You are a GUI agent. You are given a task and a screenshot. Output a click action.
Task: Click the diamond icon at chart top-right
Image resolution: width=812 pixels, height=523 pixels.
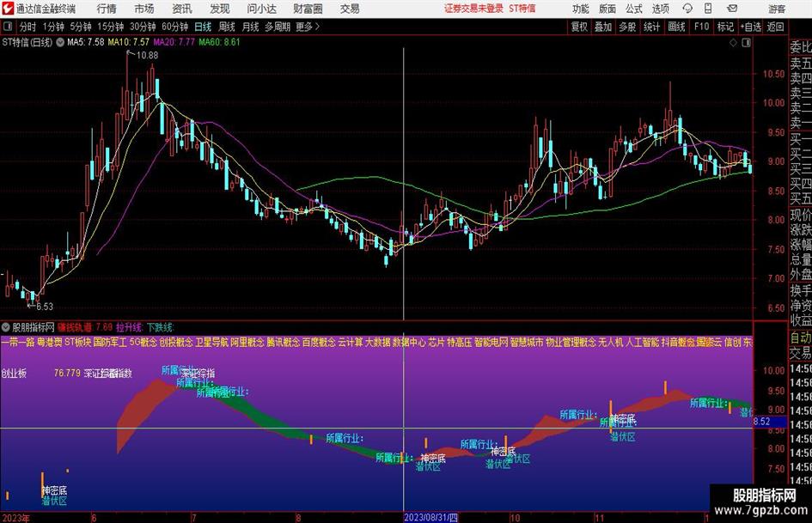point(733,42)
